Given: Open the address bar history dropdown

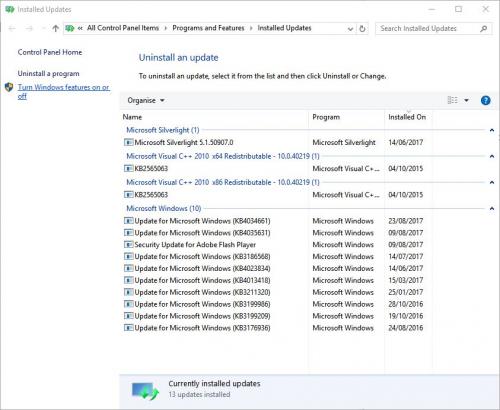Looking at the screenshot, I should click(350, 29).
